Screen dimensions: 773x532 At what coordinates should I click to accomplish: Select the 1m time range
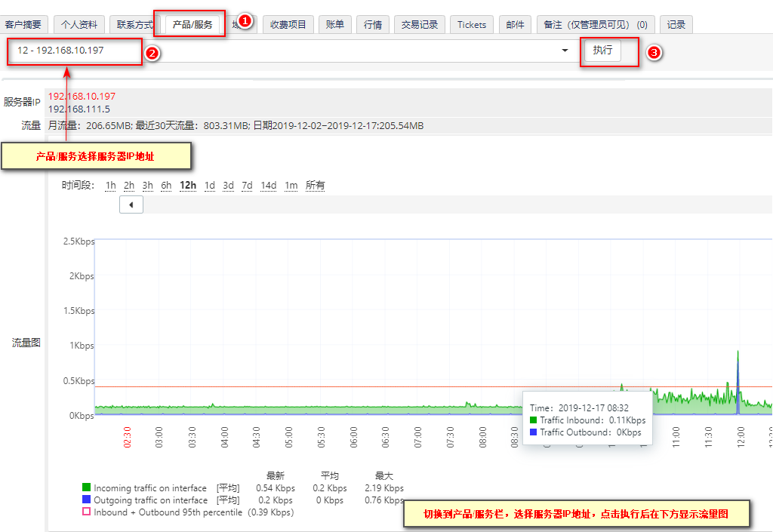tap(291, 185)
